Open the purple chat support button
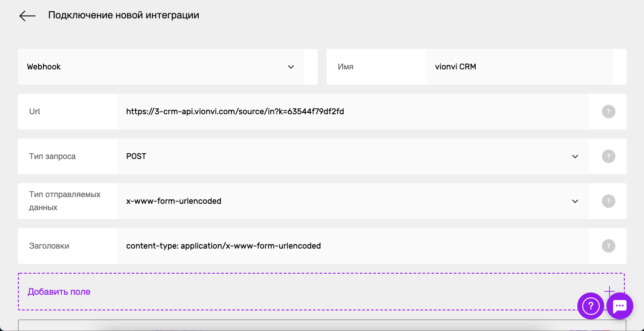Screen dimensions: 644x331 pyautogui.click(x=620, y=306)
